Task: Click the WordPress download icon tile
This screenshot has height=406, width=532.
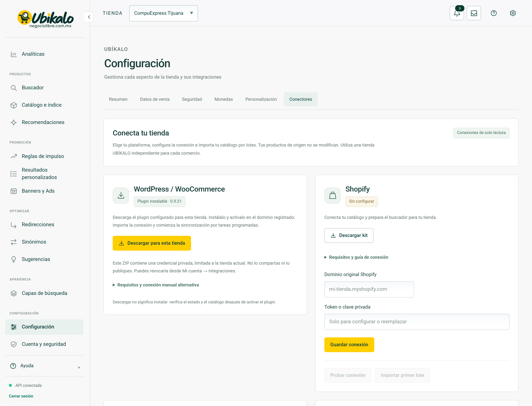Action: point(121,195)
